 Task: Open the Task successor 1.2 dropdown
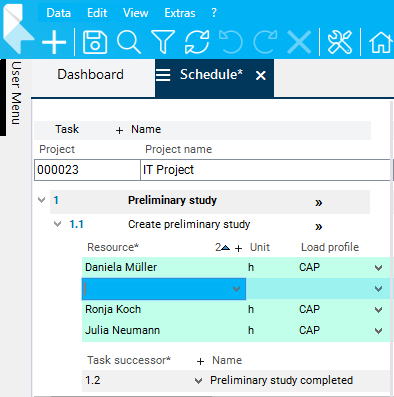pyautogui.click(x=198, y=381)
